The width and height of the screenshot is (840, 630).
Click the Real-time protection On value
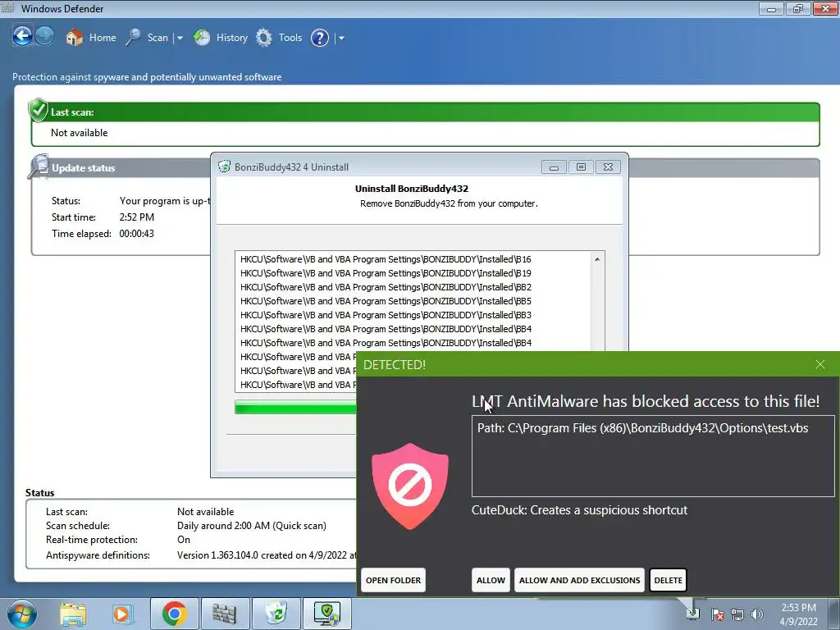[x=184, y=540]
